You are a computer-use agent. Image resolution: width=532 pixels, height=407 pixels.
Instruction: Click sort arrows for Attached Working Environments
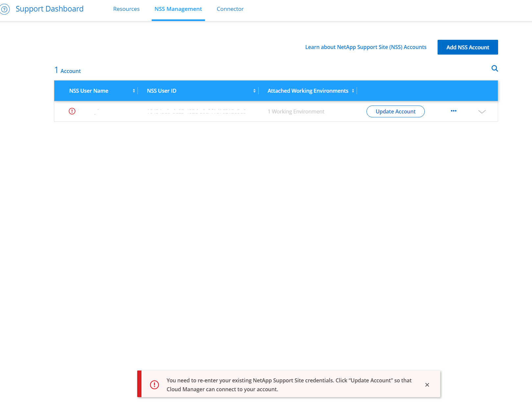[353, 91]
